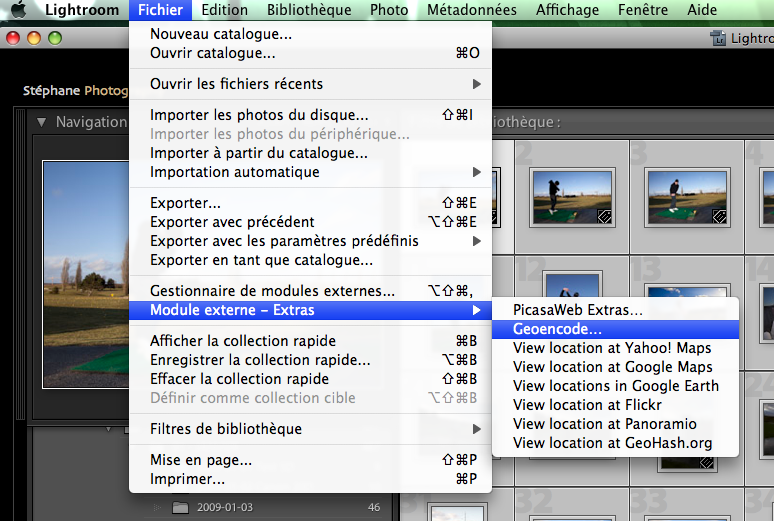Viewport: 774px width, 521px height.
Task: Choose Effacer la collection rapide
Action: (310, 379)
